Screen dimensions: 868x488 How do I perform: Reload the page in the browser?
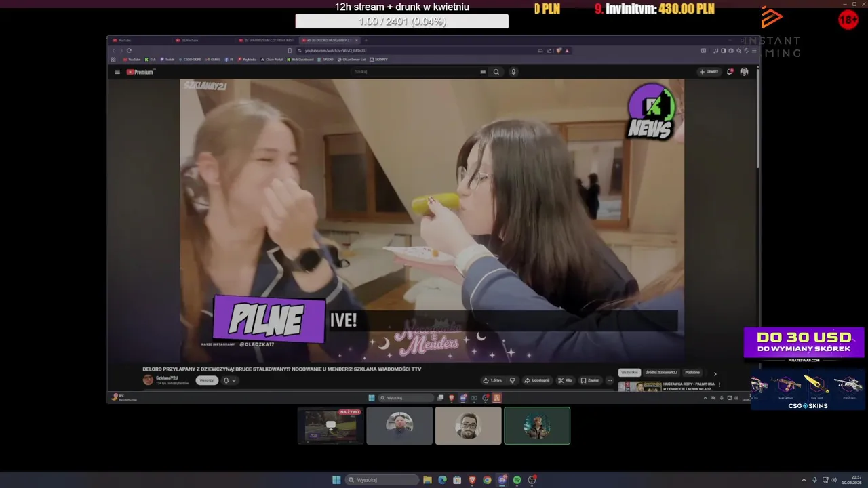[x=129, y=50]
